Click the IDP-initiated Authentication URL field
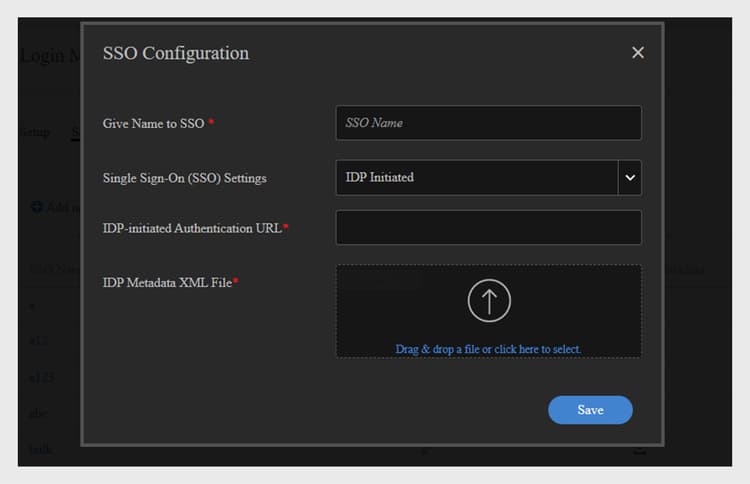The image size is (750, 484). (488, 227)
